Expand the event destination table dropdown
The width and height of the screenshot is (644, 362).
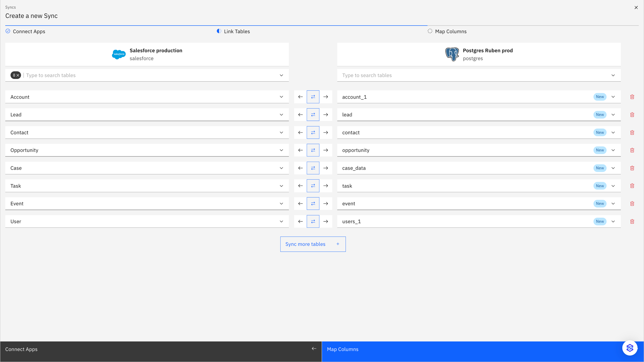(613, 204)
